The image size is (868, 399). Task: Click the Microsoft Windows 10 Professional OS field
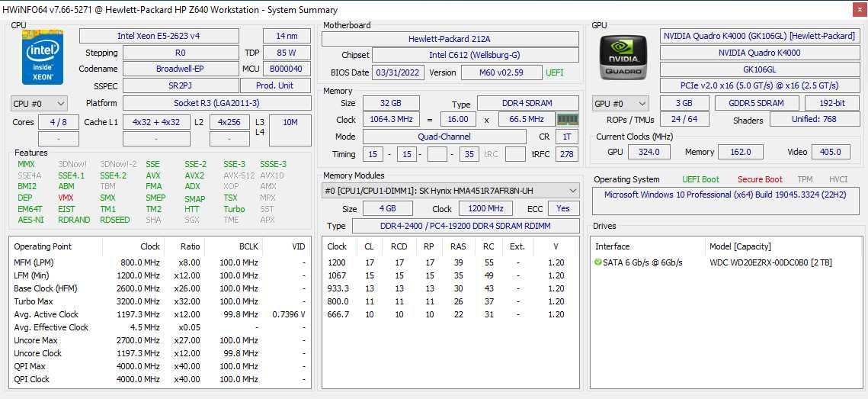coord(727,201)
